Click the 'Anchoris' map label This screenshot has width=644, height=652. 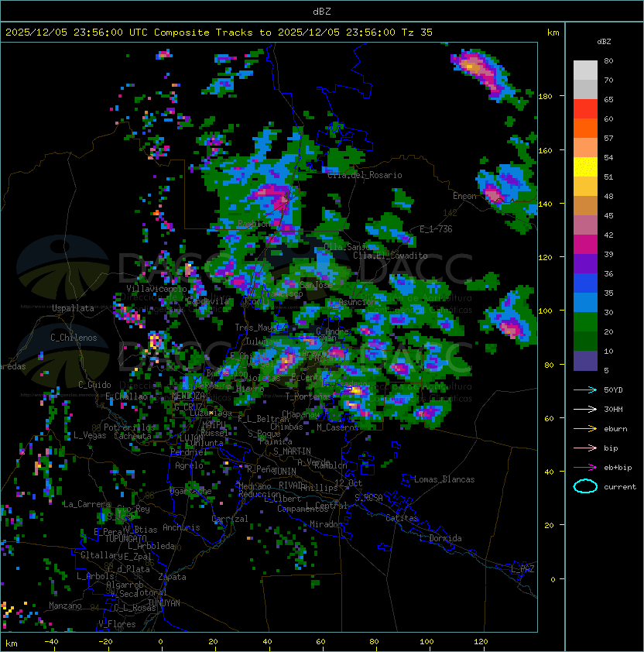pyautogui.click(x=181, y=527)
